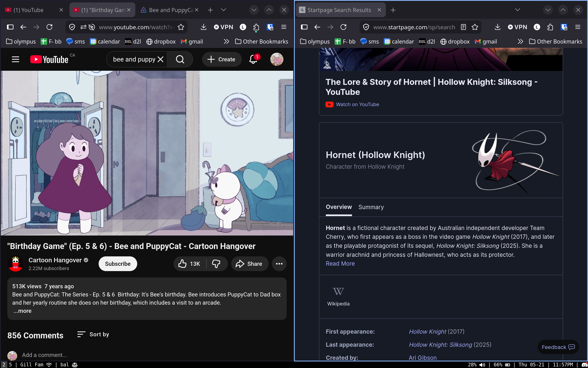Show tracking protection shield for YouTube
The height and width of the screenshot is (368, 588).
72,27
